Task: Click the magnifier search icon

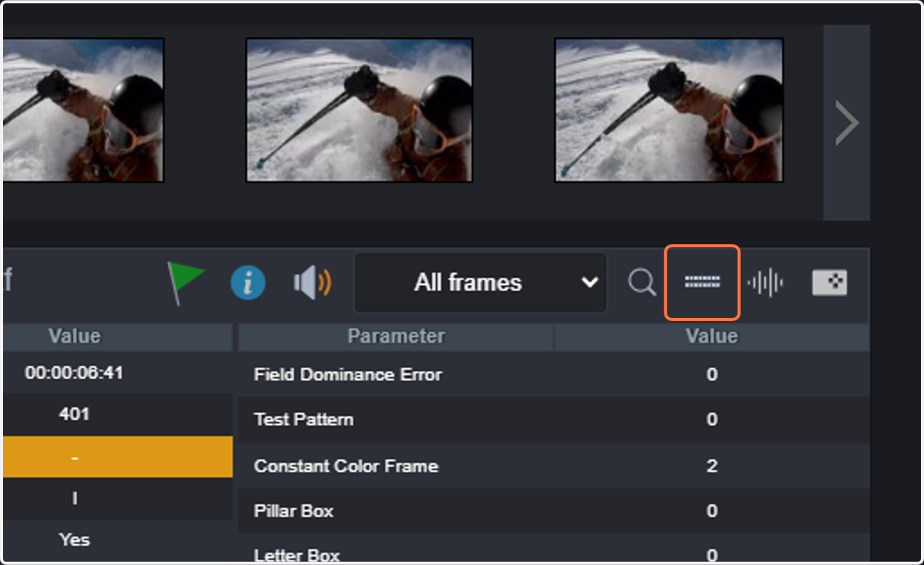Action: (x=641, y=282)
